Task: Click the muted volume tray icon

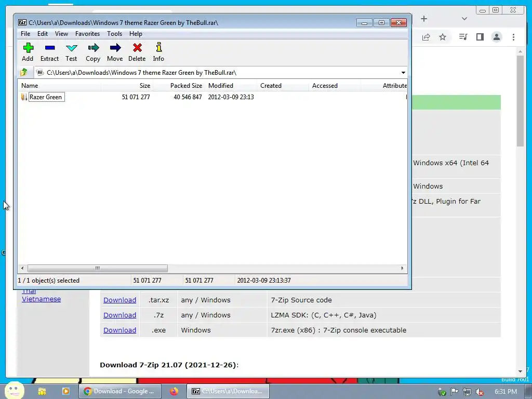Action: click(x=480, y=392)
